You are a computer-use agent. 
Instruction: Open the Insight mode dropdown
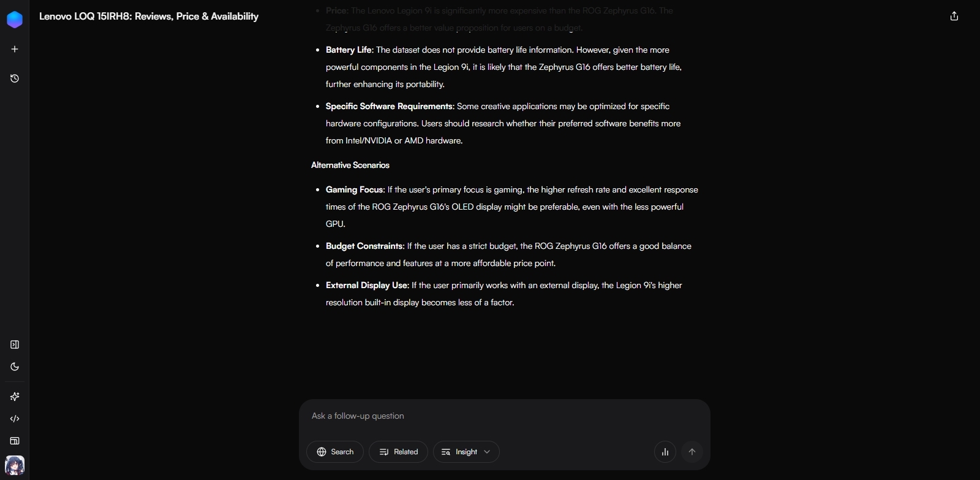click(466, 452)
